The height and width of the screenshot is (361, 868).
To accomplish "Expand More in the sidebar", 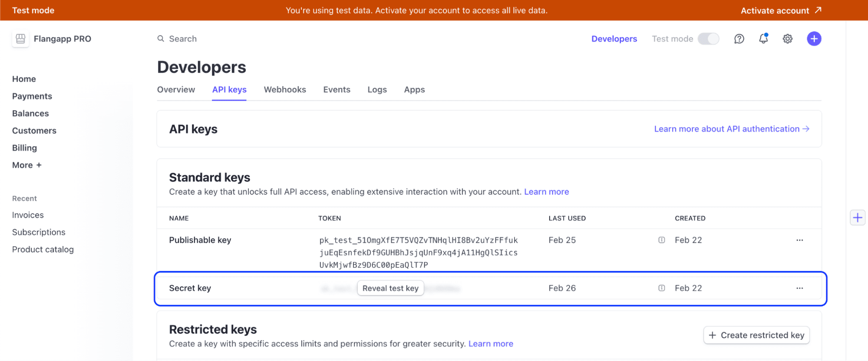I will coord(26,165).
